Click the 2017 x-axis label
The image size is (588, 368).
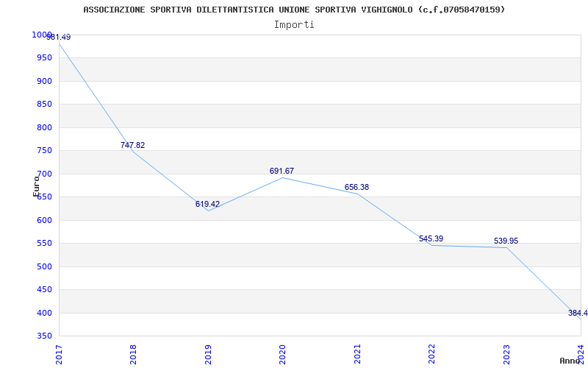(x=60, y=355)
